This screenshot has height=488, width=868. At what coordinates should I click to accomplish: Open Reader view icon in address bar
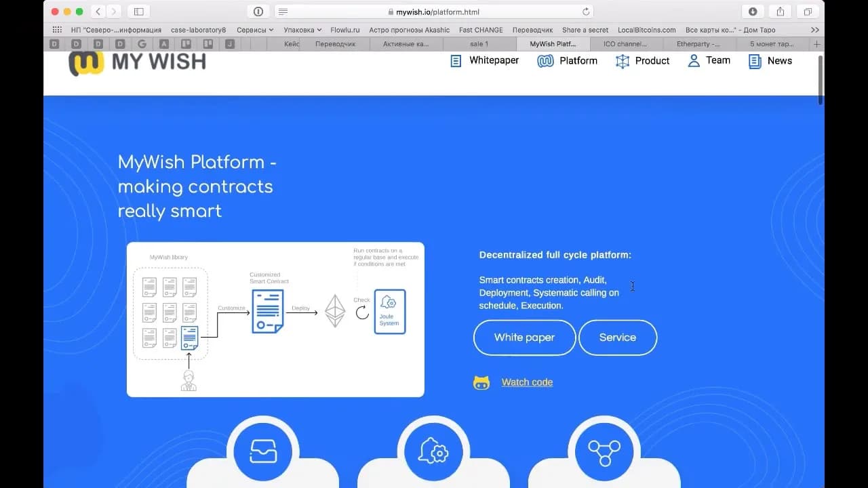coord(283,12)
